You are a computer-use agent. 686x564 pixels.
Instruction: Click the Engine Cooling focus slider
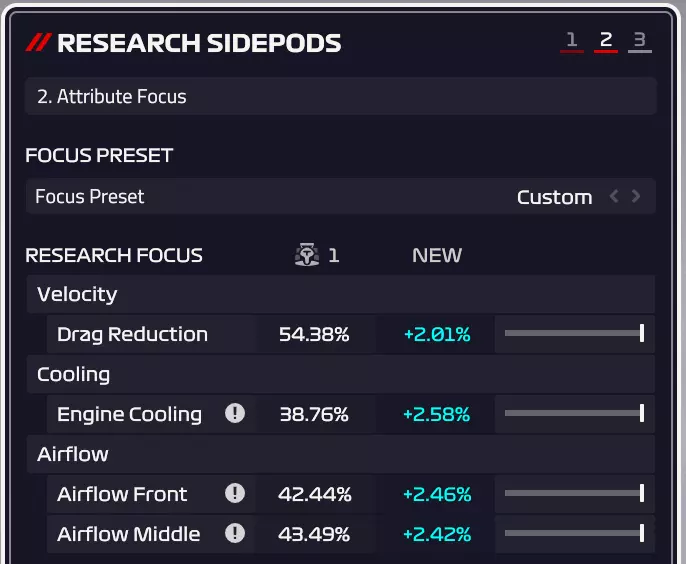click(x=574, y=414)
